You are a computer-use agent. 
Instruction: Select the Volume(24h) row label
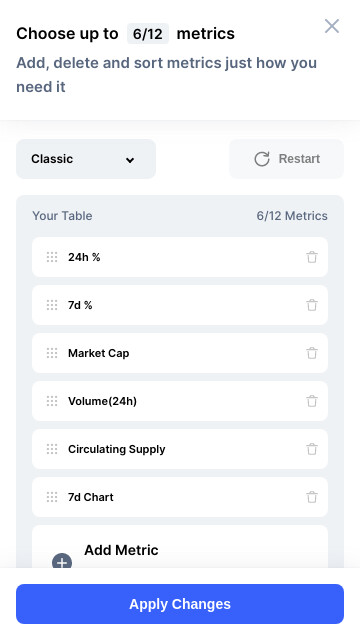pyautogui.click(x=102, y=401)
